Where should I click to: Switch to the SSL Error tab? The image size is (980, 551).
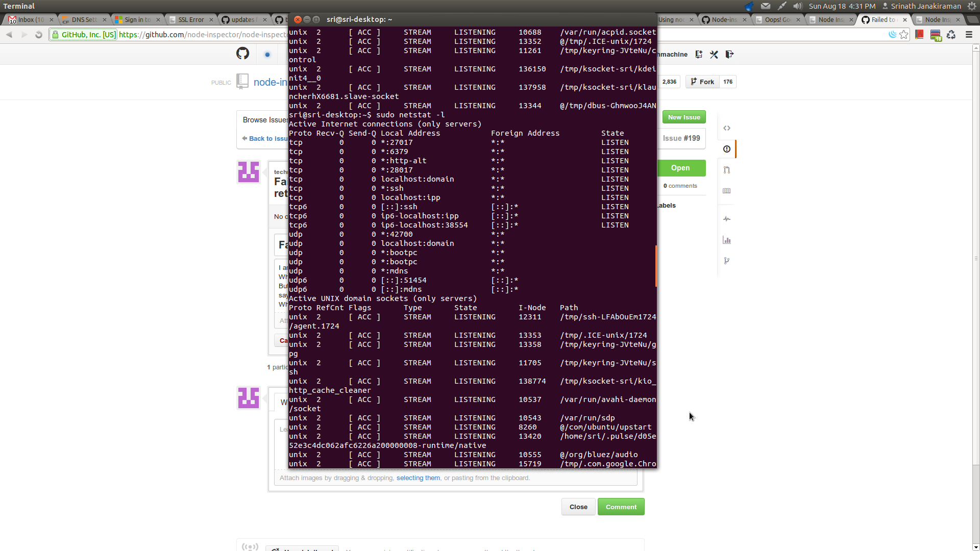pyautogui.click(x=191, y=19)
